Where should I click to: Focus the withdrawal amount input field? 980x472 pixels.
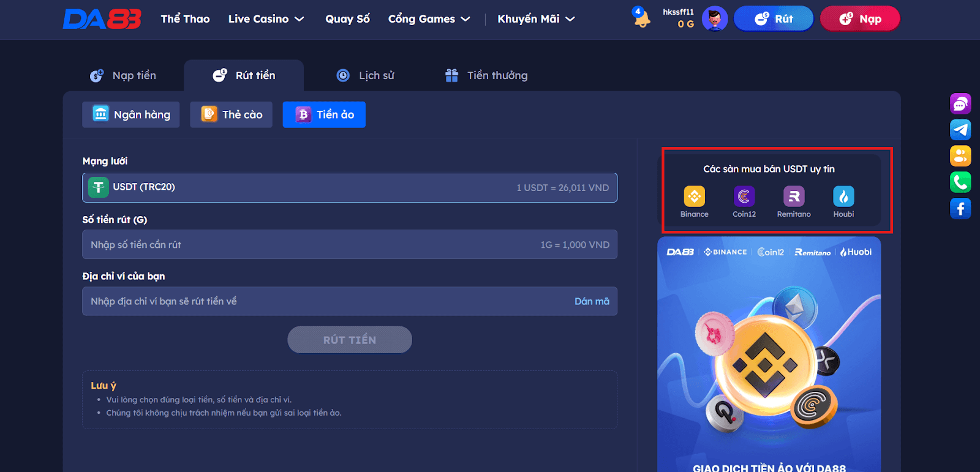[350, 244]
